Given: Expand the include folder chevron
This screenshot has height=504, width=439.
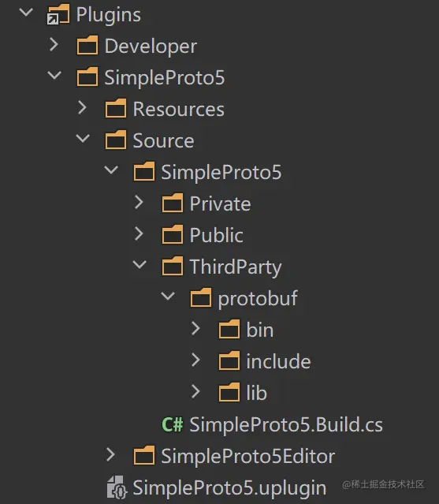Looking at the screenshot, I should click(x=195, y=360).
